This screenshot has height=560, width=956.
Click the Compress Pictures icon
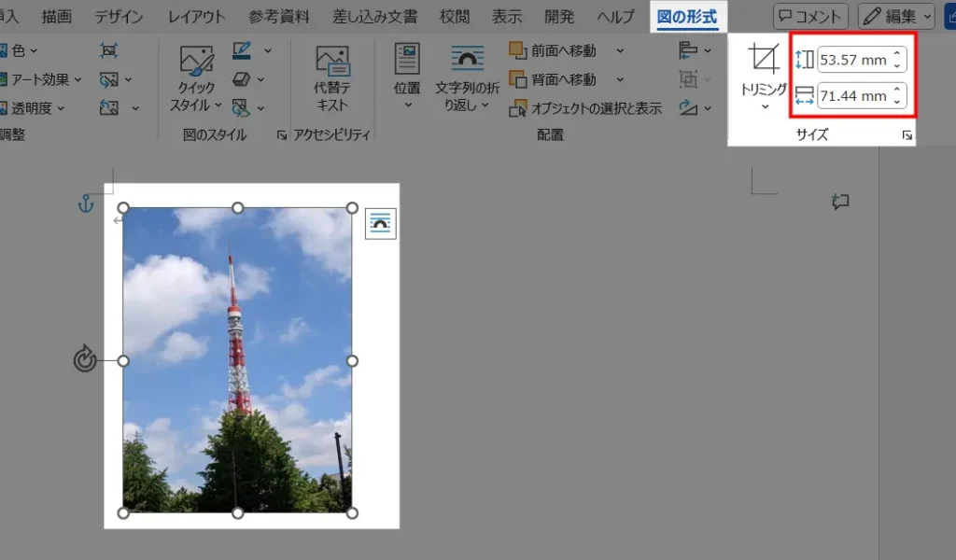109,50
